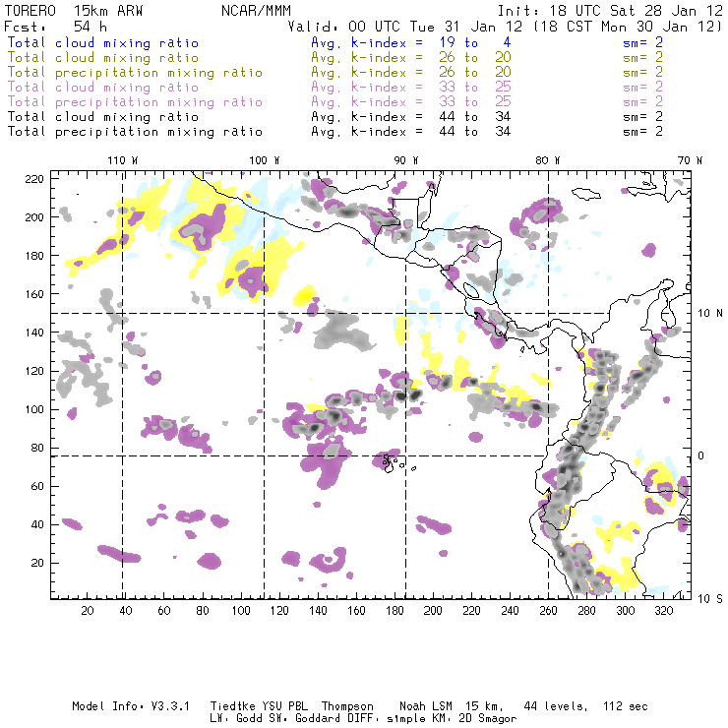Select the '10 S' latitude label

[710, 599]
